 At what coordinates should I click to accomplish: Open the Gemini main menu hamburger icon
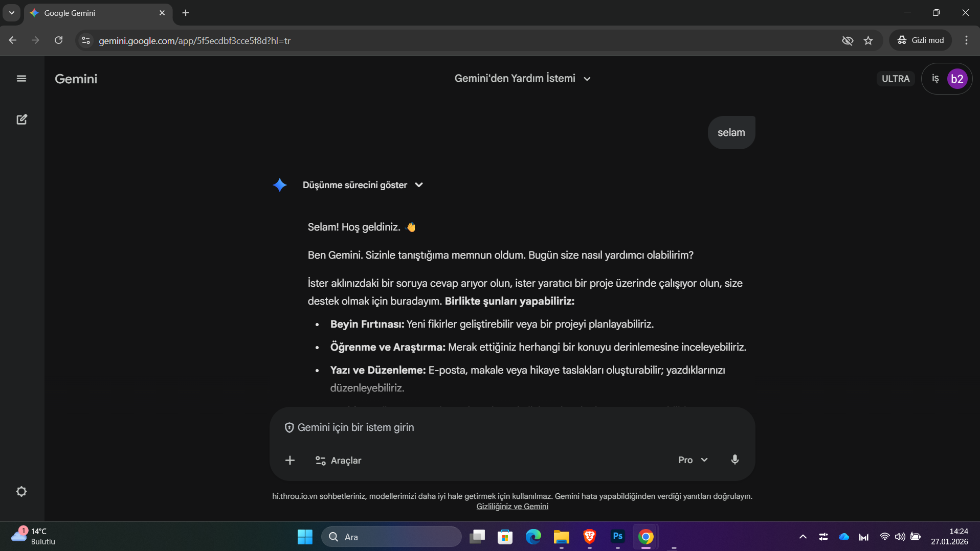[21, 79]
